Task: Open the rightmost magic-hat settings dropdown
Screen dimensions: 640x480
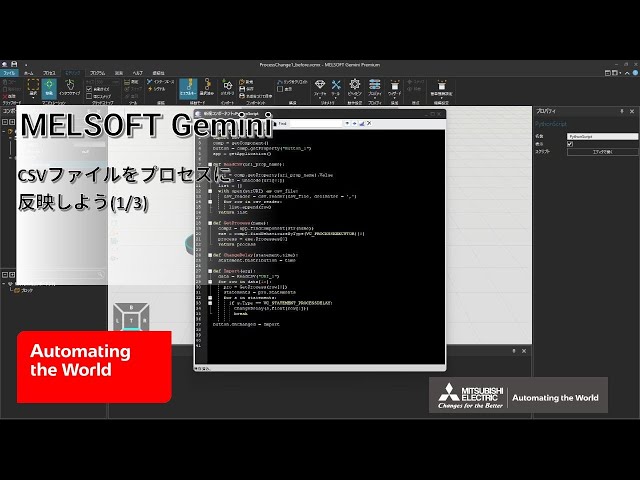Action: tap(441, 88)
